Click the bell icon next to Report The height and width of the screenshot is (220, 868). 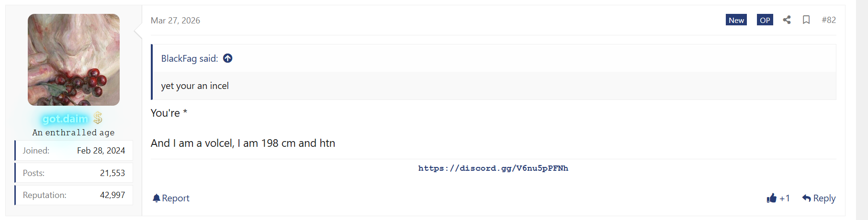point(156,198)
